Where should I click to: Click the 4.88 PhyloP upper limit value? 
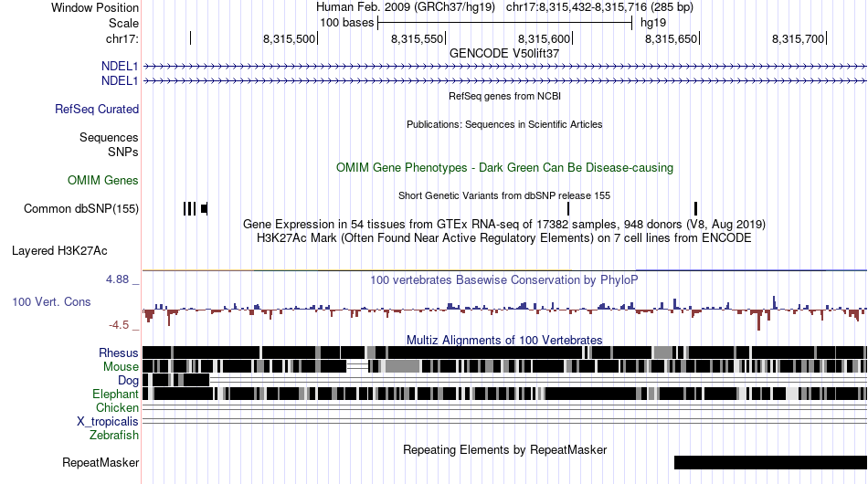coord(117,279)
